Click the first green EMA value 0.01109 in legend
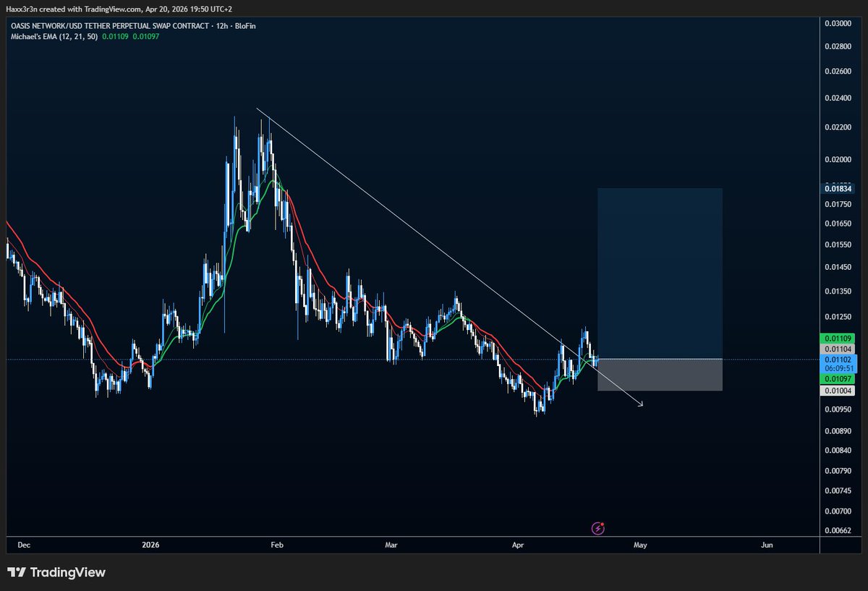This screenshot has height=591, width=868. [114, 36]
